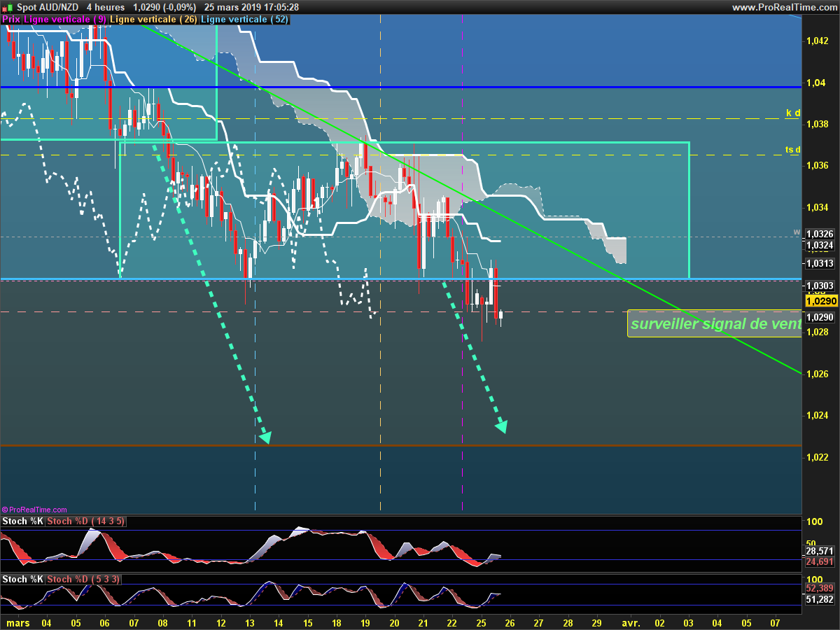Screen dimensions: 840x630
Task: Select the Ligne verticale (26) legend label
Action: tap(154, 20)
